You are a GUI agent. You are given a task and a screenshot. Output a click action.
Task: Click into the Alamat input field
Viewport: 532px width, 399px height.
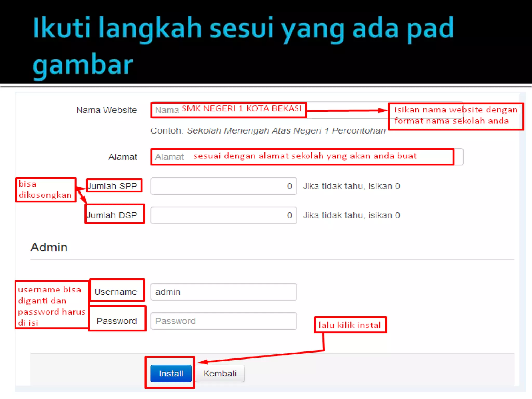[x=307, y=157]
